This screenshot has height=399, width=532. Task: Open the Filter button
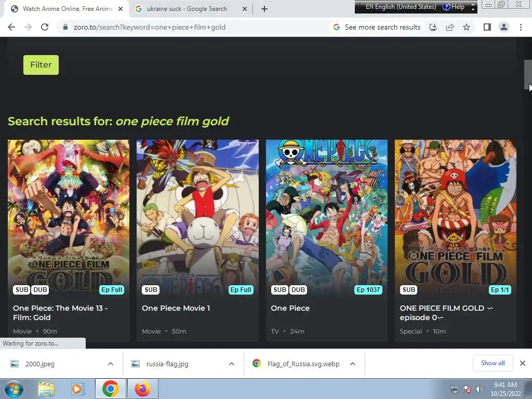41,65
